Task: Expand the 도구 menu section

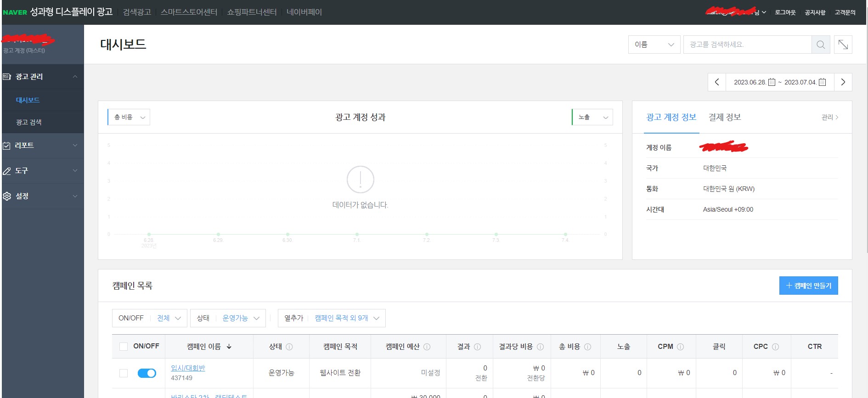Action: [75, 171]
